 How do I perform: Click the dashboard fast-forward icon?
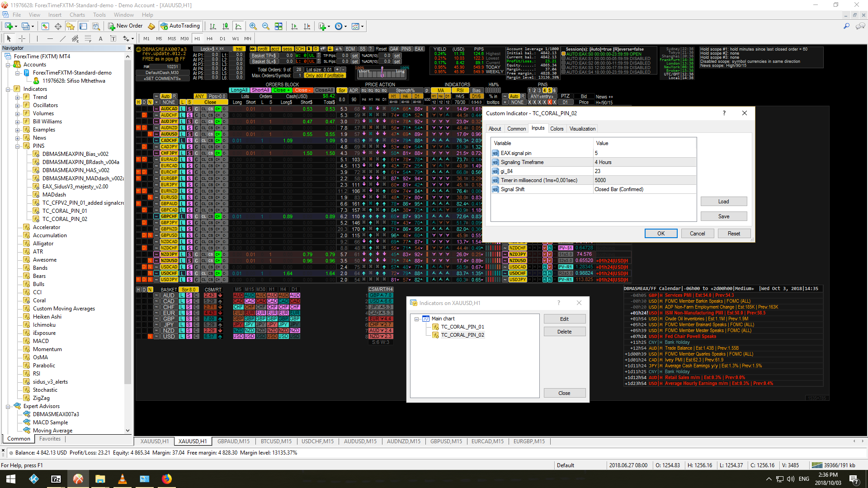tap(253, 49)
